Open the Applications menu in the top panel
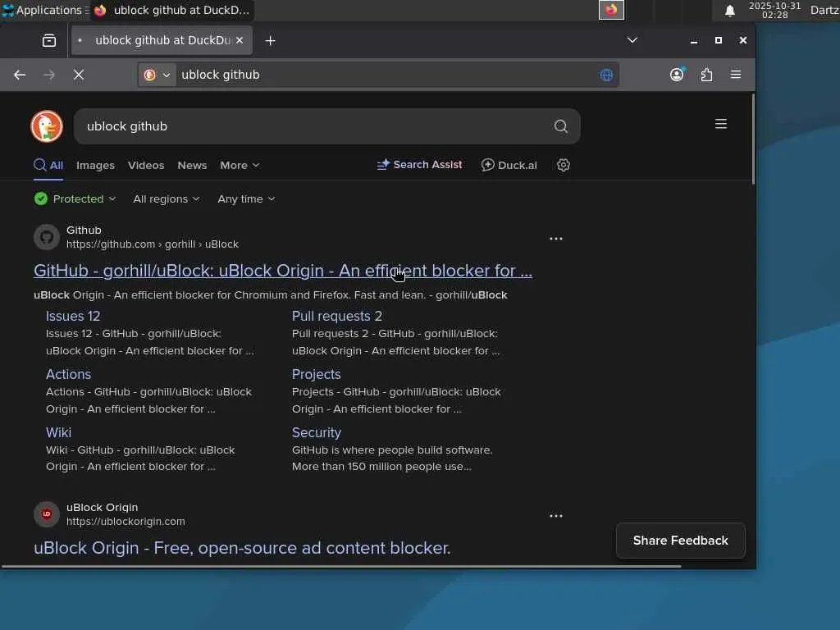The height and width of the screenshot is (630, 840). point(44,10)
